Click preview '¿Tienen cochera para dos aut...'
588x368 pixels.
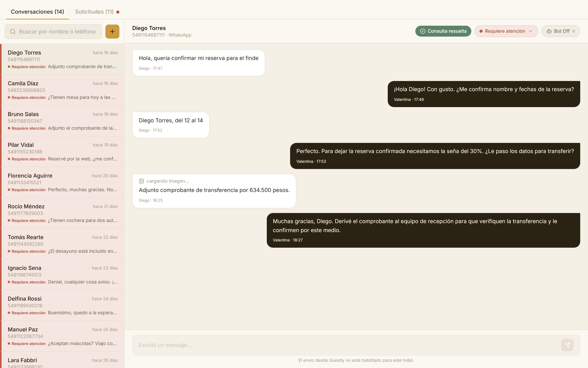tap(82, 220)
